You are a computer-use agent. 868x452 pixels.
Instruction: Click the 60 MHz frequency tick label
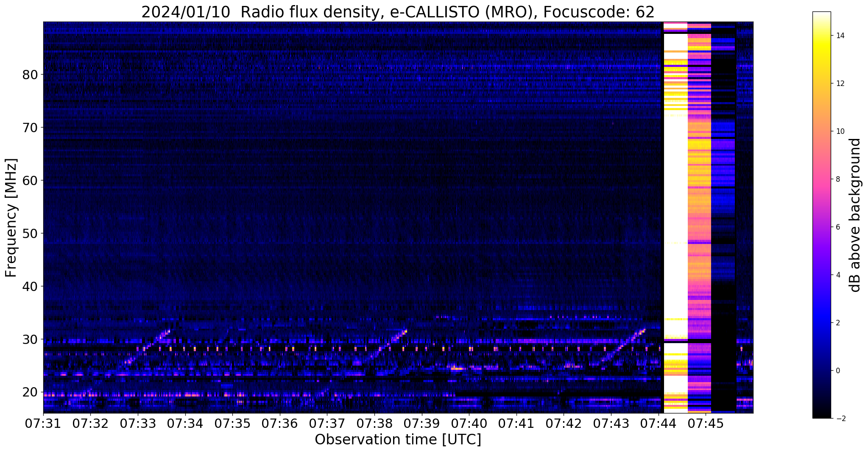click(30, 180)
